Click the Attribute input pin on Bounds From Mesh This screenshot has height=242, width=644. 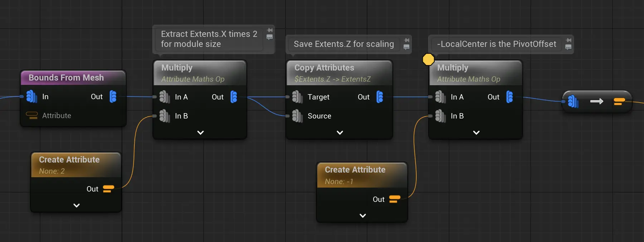[x=32, y=115]
